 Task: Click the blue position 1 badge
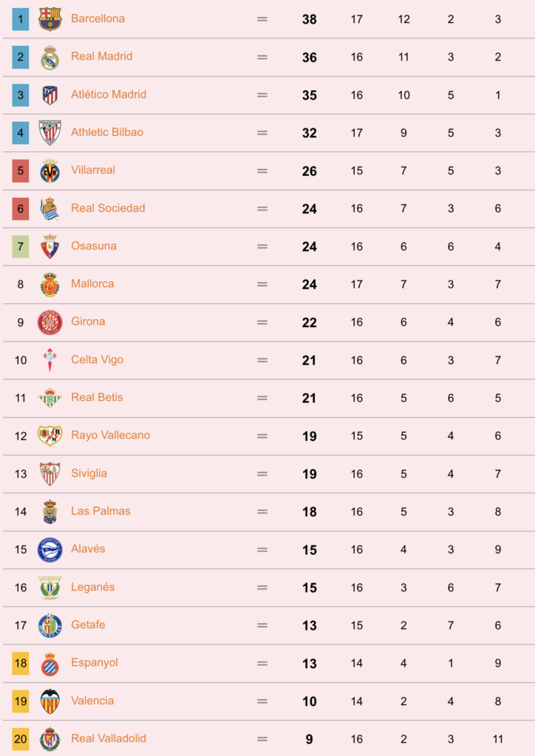coord(20,19)
